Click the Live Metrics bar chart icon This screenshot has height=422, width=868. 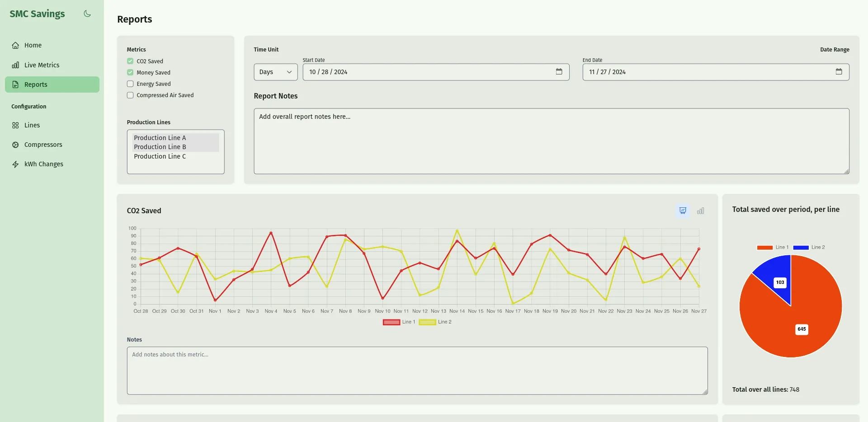(x=15, y=65)
